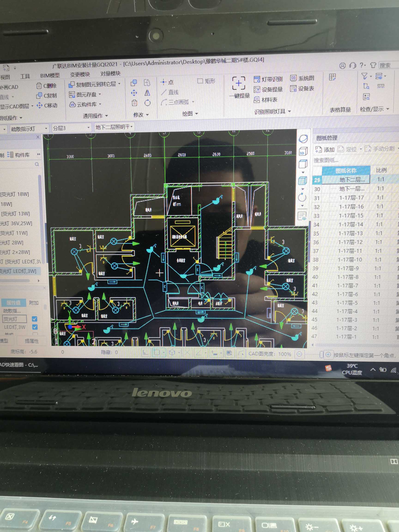Screen dimensions: 399x532
Task: Expand the 识别照明灯具 group arrow
Action: click(x=289, y=111)
